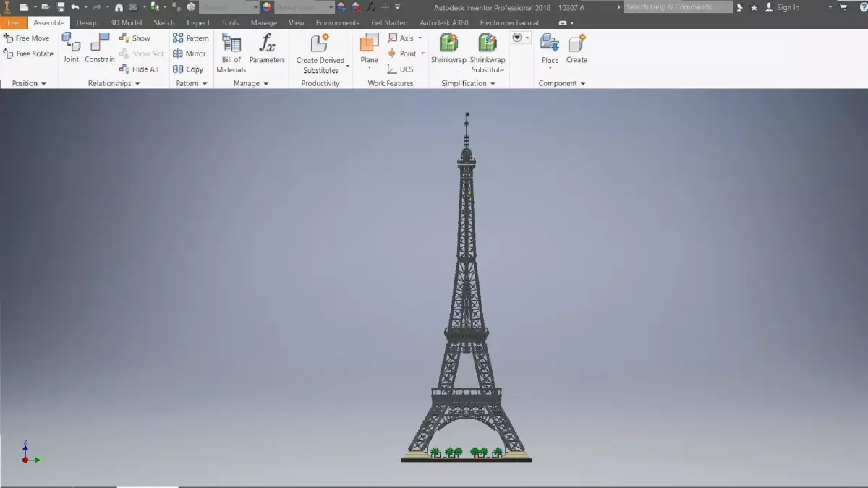Viewport: 868px width, 488px height.
Task: Select the Free Move tool
Action: click(x=26, y=38)
